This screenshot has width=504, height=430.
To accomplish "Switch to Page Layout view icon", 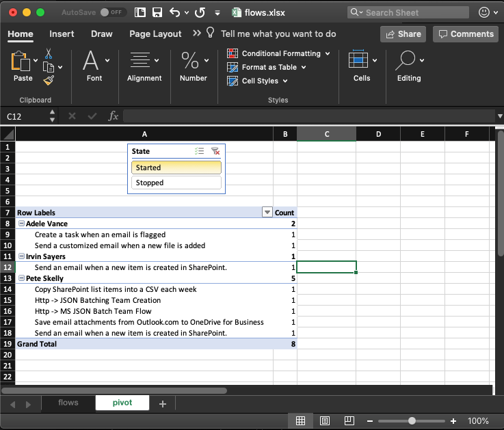I will click(x=325, y=420).
